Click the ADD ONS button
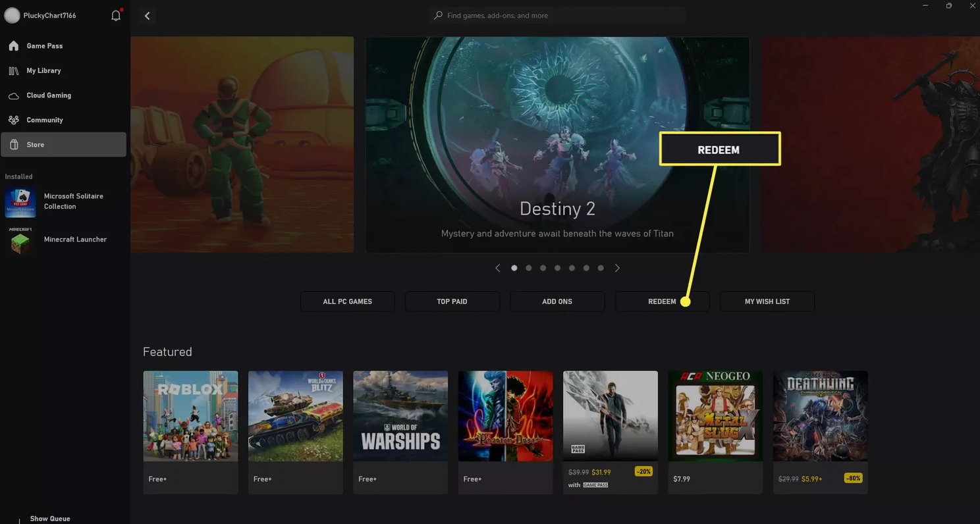Viewport: 980px width, 524px height. pos(557,301)
